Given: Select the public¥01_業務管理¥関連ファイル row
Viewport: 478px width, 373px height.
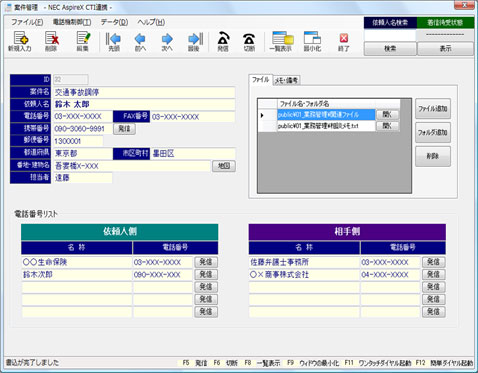Looking at the screenshot, I should point(326,115).
